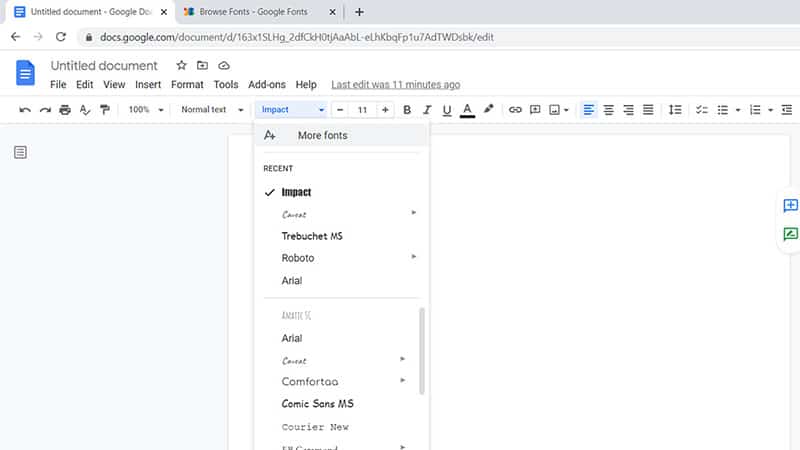The image size is (800, 450).
Task: Show the document outline icon
Action: pos(20,152)
